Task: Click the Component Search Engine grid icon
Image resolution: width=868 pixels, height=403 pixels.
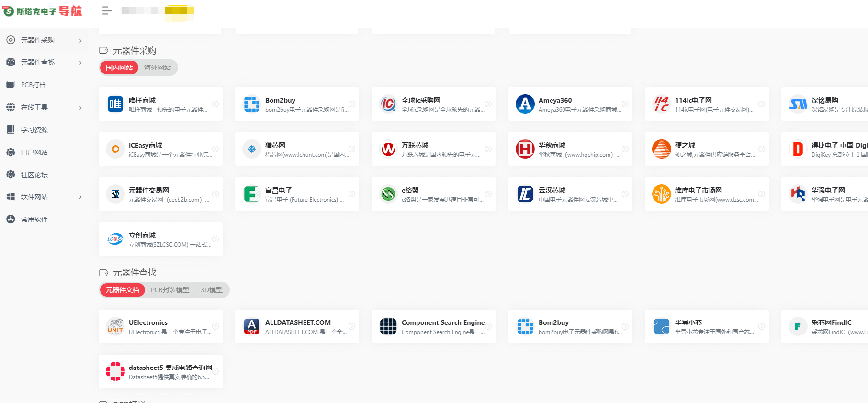Action: click(388, 326)
